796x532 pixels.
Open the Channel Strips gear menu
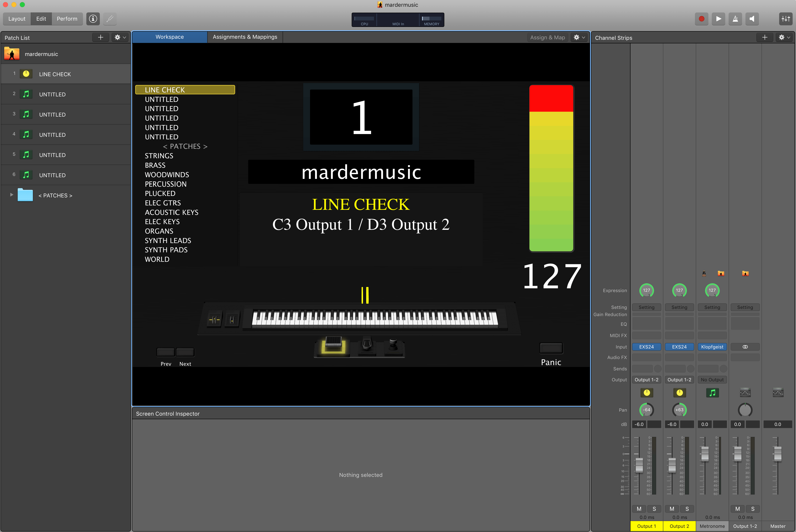point(784,38)
